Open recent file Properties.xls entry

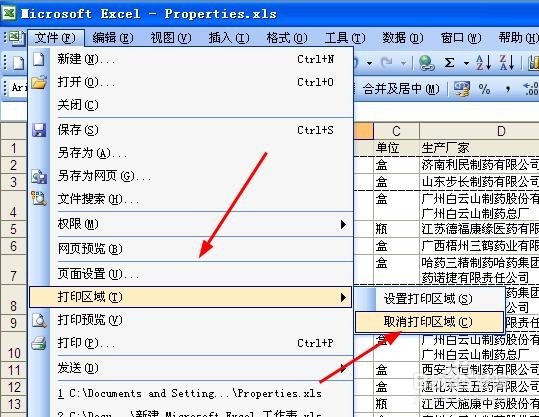pyautogui.click(x=191, y=393)
